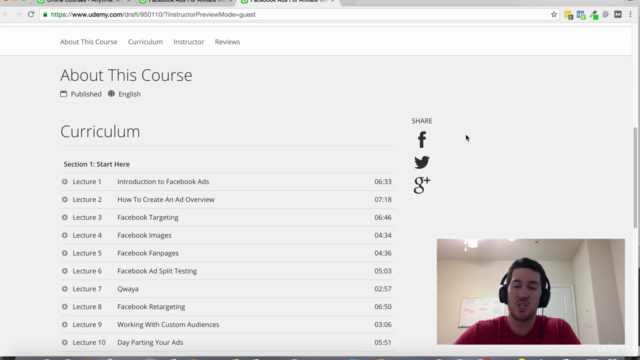Viewport: 640px width, 360px height.
Task: Click the browser back arrow
Action: pyautogui.click(x=6, y=14)
